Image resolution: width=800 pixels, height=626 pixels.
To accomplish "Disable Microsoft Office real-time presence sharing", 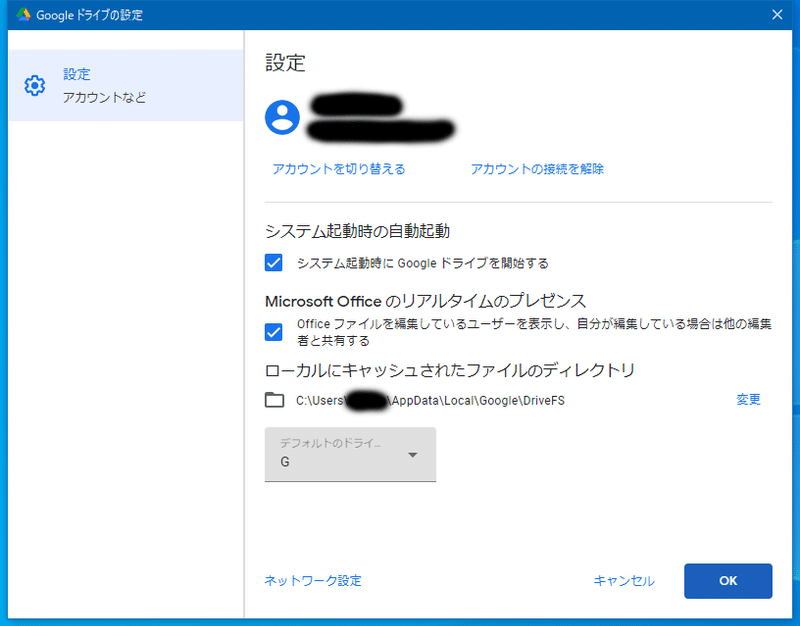I will [272, 331].
